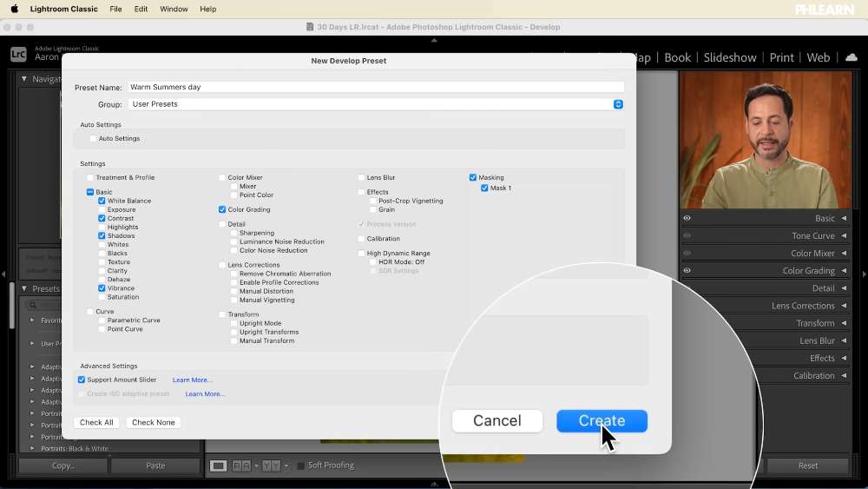This screenshot has height=489, width=868.
Task: Enable the Calibration checkbox in dialog
Action: coord(361,239)
